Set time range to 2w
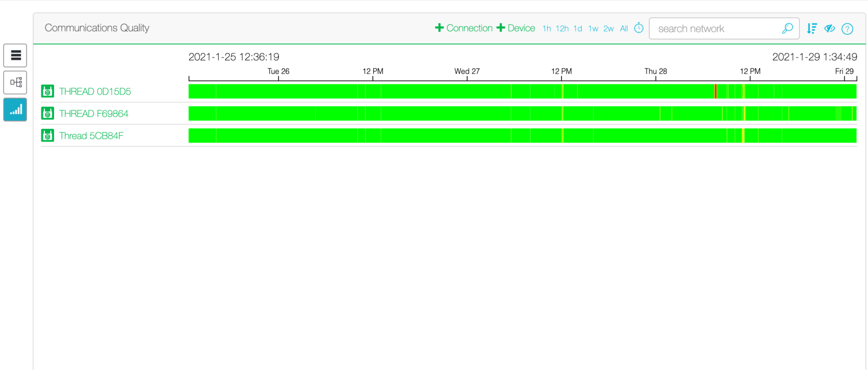This screenshot has width=868, height=370. point(608,28)
